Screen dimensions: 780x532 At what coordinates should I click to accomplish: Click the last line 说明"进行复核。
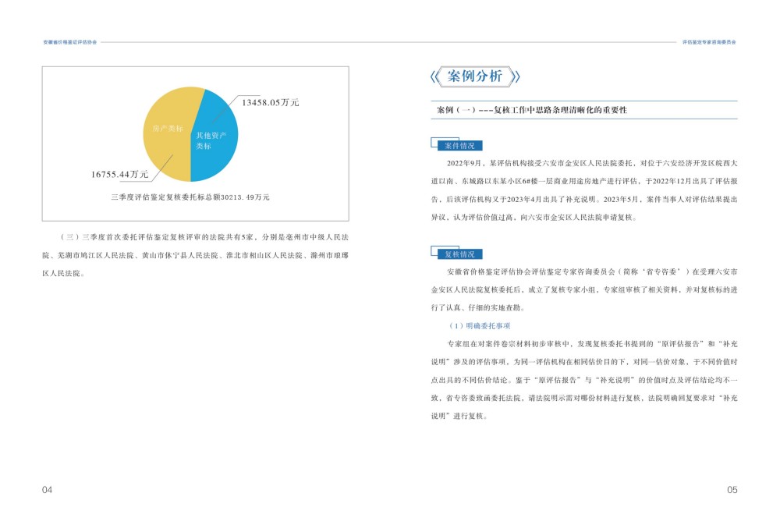(x=459, y=416)
